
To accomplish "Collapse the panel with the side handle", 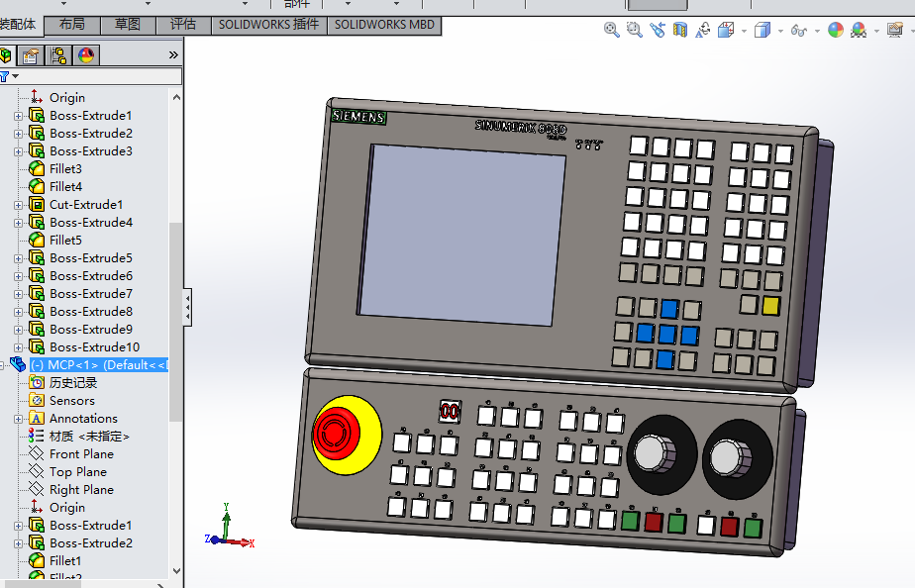I will pos(187,307).
